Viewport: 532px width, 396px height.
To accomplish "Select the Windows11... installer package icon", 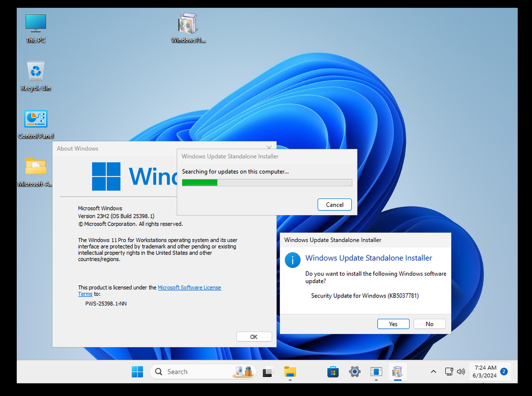I will [x=188, y=28].
